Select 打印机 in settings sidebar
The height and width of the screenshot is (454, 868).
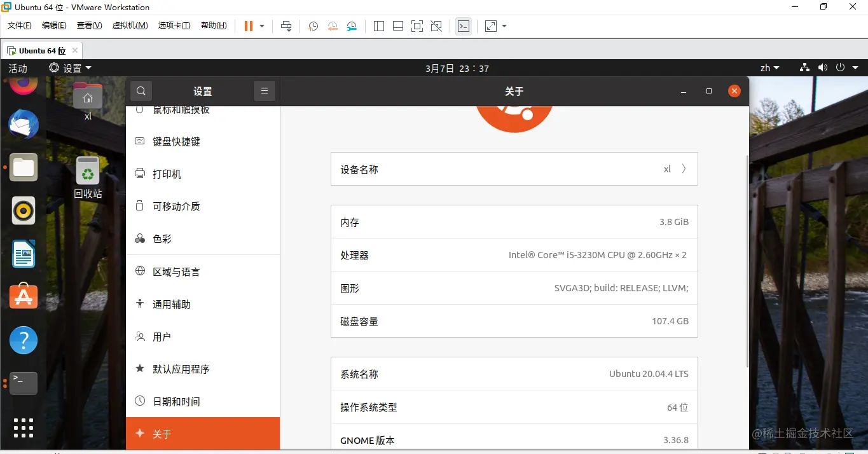click(203, 174)
